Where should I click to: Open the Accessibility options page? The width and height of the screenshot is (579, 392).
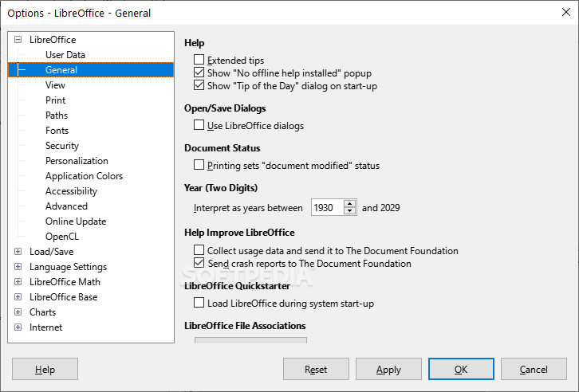tap(71, 190)
